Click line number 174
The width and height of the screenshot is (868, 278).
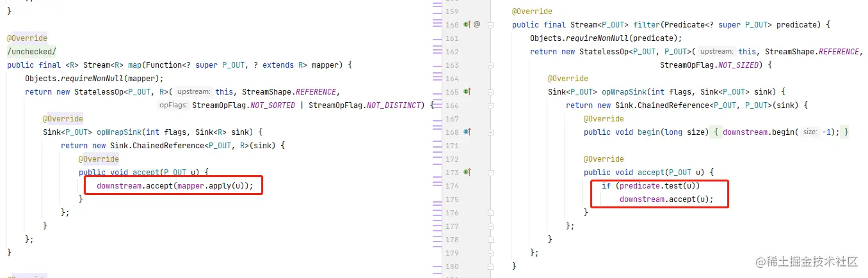pos(452,186)
